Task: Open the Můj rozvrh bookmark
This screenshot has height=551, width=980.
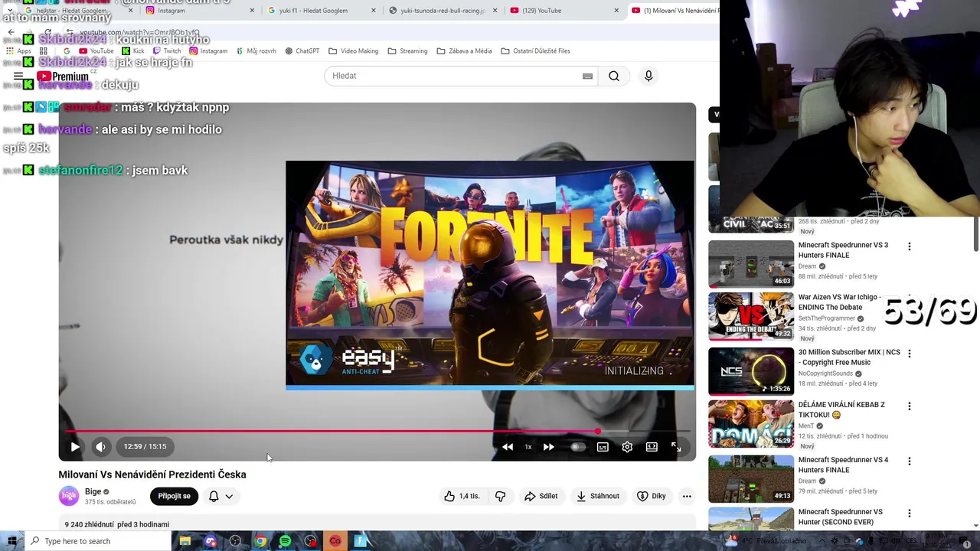Action: (x=256, y=51)
